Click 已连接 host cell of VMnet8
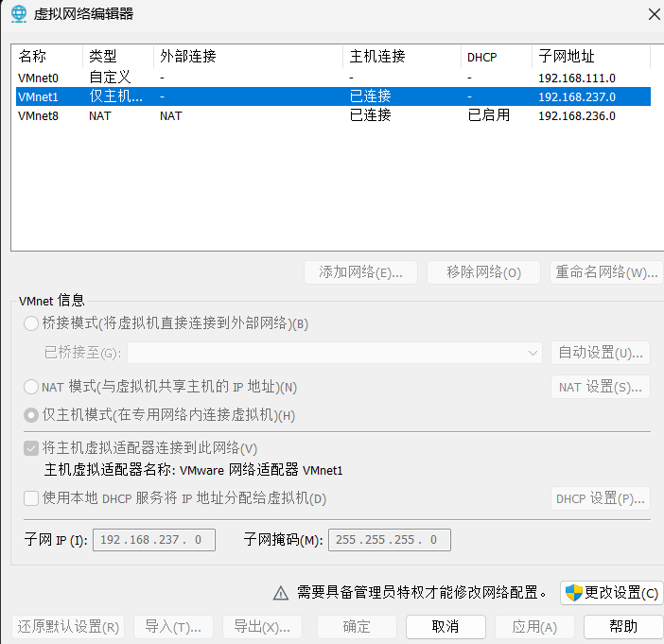The image size is (664, 644). pos(371,115)
